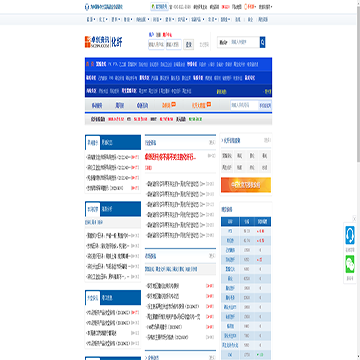
Task: Click the search input inside the gray tab bar
Action: pyautogui.click(x=244, y=106)
